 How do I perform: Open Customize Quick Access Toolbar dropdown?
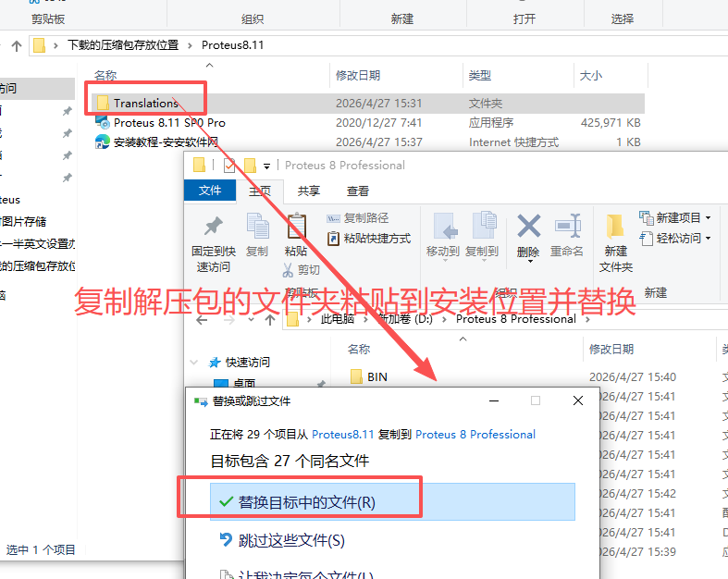[266, 166]
